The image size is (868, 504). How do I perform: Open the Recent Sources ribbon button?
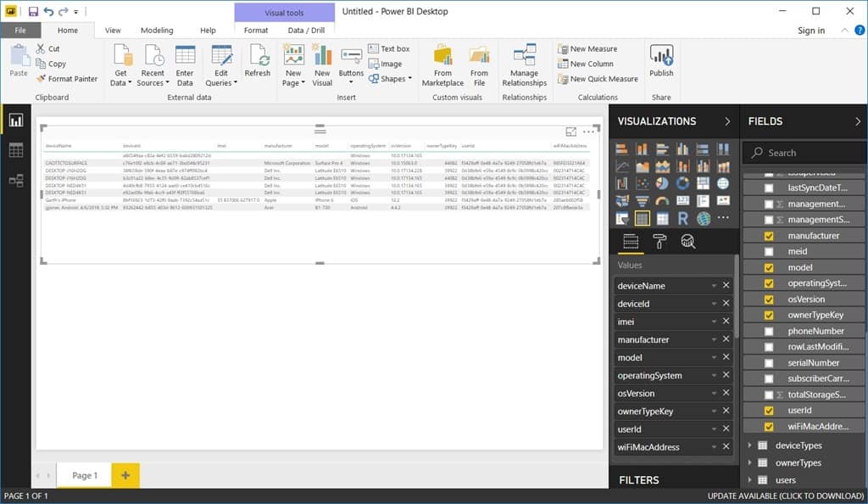[153, 65]
